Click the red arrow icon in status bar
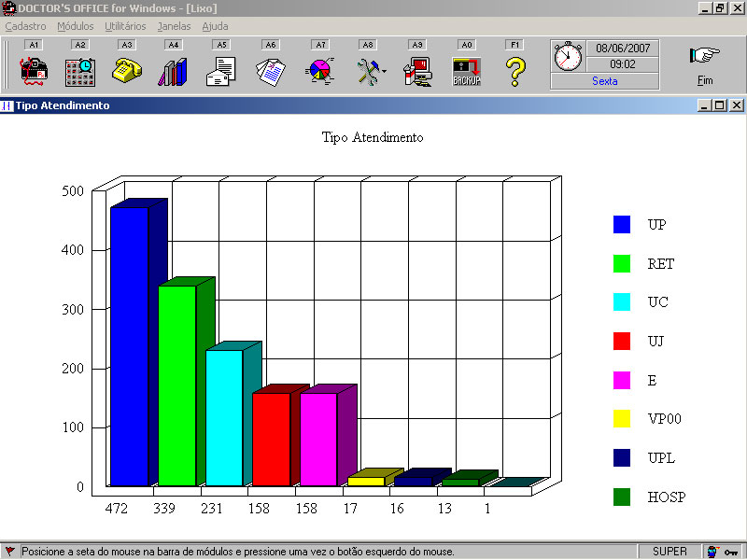Image resolution: width=747 pixels, height=560 pixels. (x=9, y=552)
